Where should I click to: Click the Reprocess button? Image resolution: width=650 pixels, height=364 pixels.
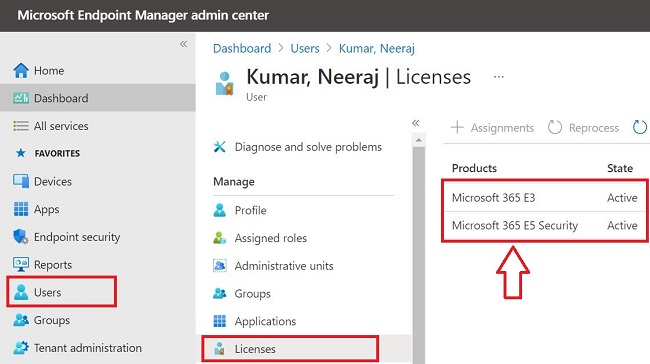[583, 127]
